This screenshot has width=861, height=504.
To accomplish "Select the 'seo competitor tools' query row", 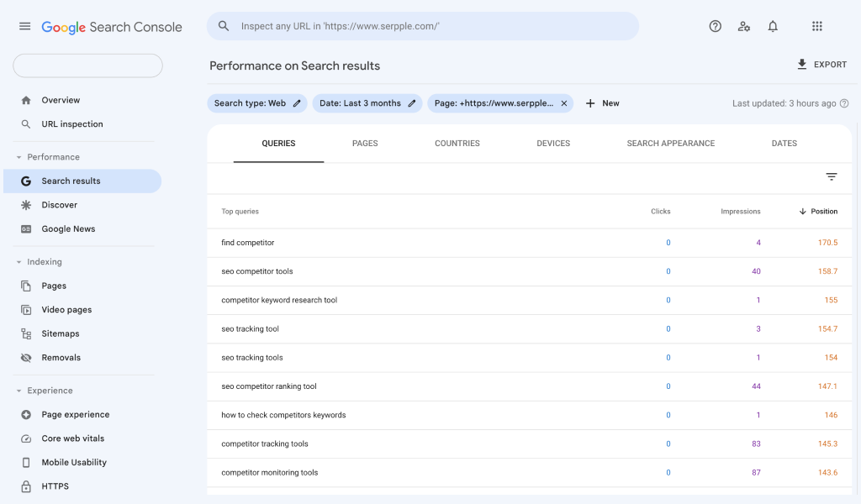I will click(530, 271).
